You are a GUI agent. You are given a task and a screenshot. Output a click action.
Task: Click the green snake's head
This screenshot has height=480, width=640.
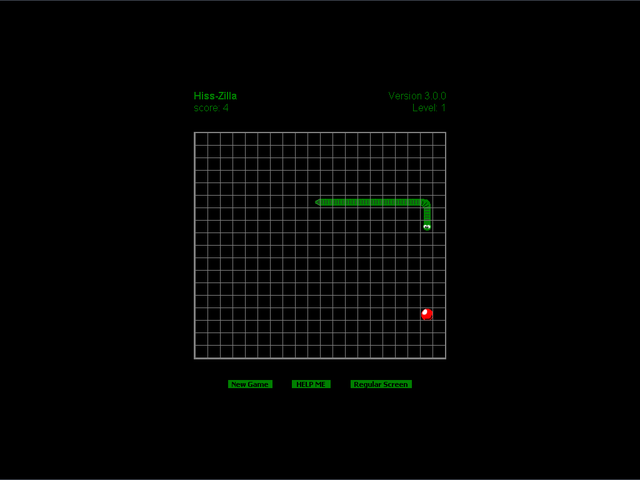[427, 227]
